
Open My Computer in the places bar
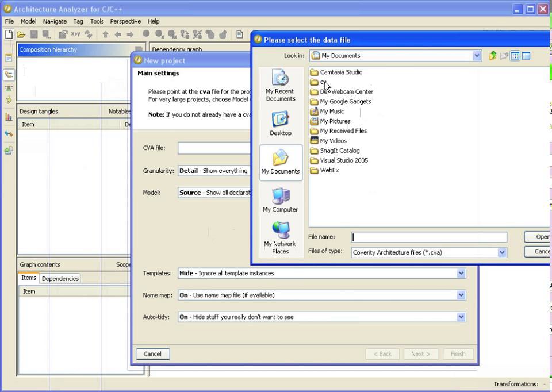click(x=281, y=200)
